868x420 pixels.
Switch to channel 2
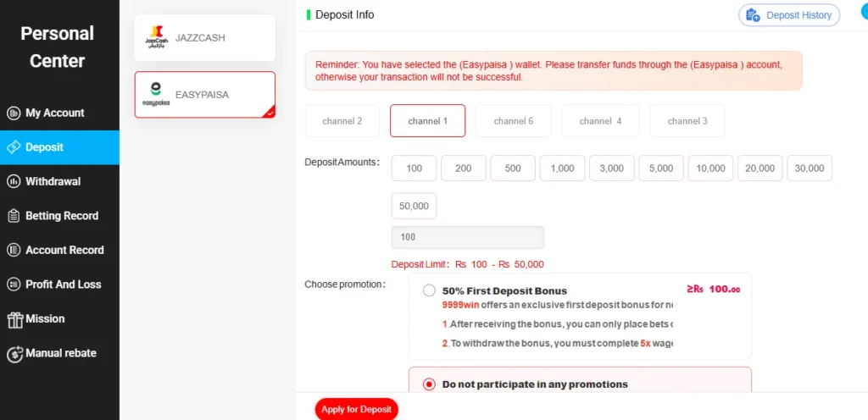click(342, 120)
